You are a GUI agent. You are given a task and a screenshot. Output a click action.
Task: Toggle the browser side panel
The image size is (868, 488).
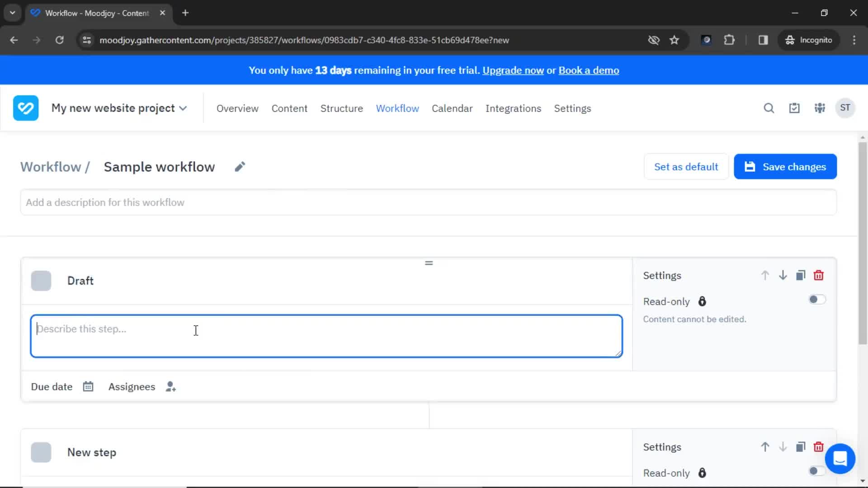(x=763, y=40)
